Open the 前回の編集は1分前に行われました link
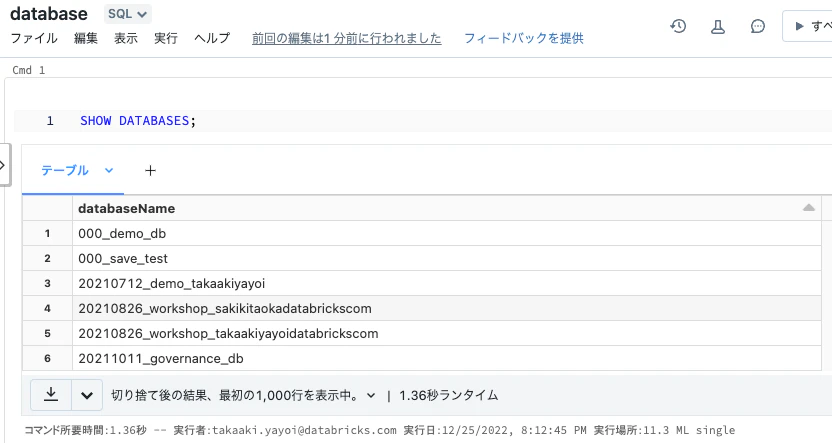Image resolution: width=832 pixels, height=443 pixels. (x=346, y=38)
